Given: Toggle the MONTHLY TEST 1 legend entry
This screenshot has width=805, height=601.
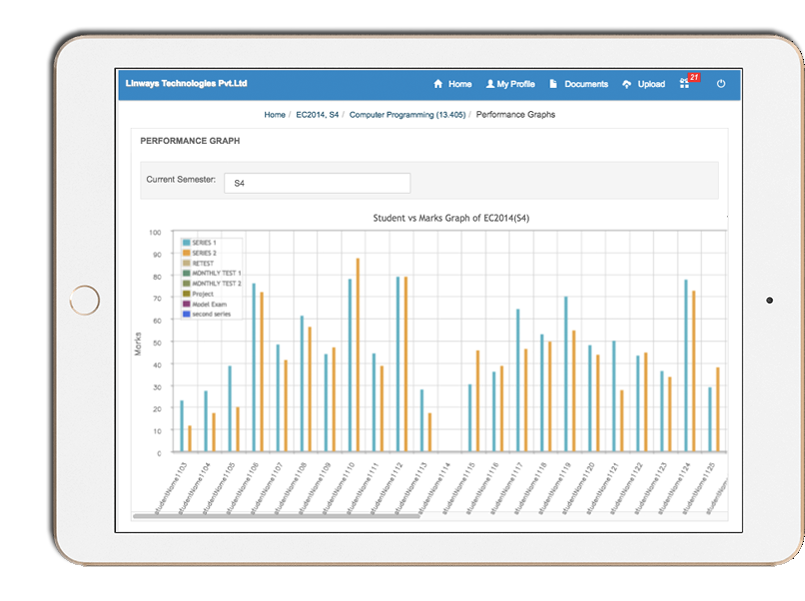Looking at the screenshot, I should click(212, 273).
